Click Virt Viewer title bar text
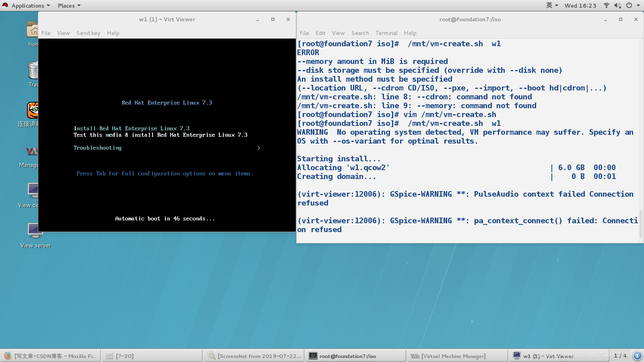644x362 pixels. 167,19
